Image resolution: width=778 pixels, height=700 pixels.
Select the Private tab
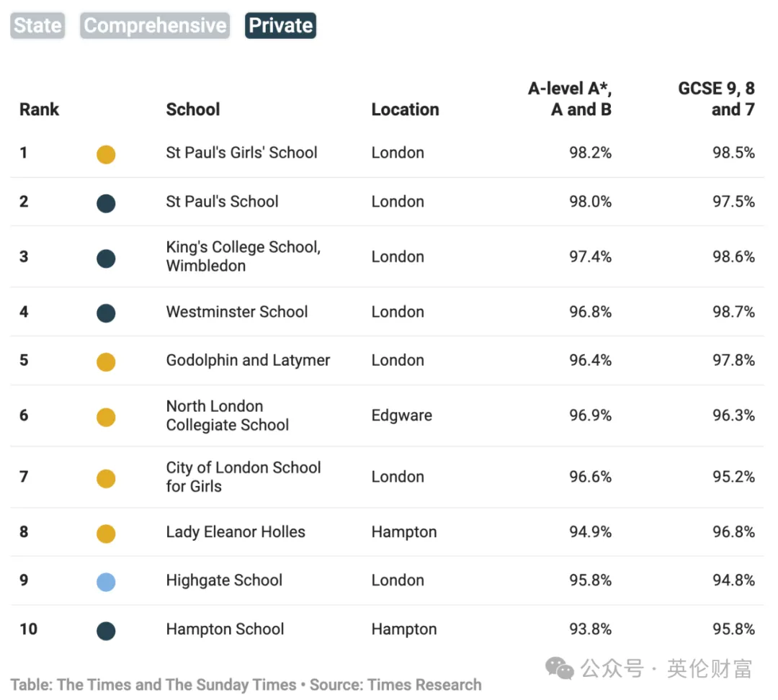coord(280,25)
